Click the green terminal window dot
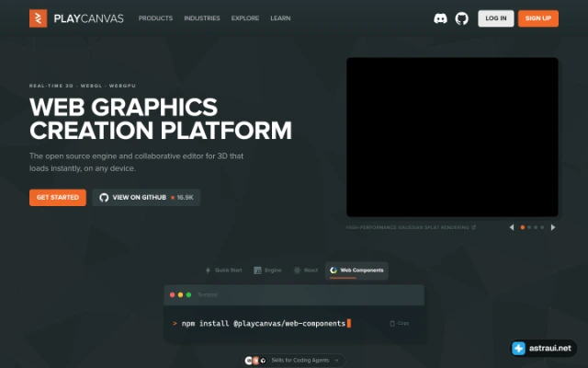Image resolution: width=588 pixels, height=368 pixels. 188,294
